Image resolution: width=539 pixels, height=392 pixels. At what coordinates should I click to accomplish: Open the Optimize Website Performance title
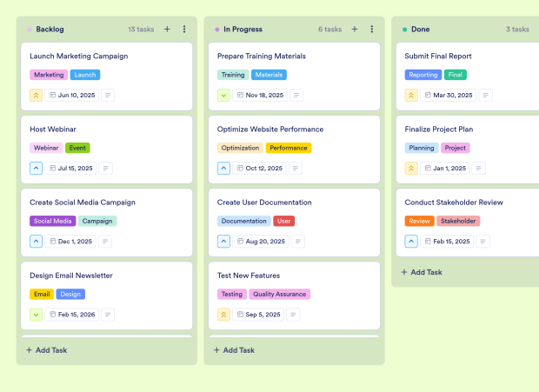[x=270, y=130]
